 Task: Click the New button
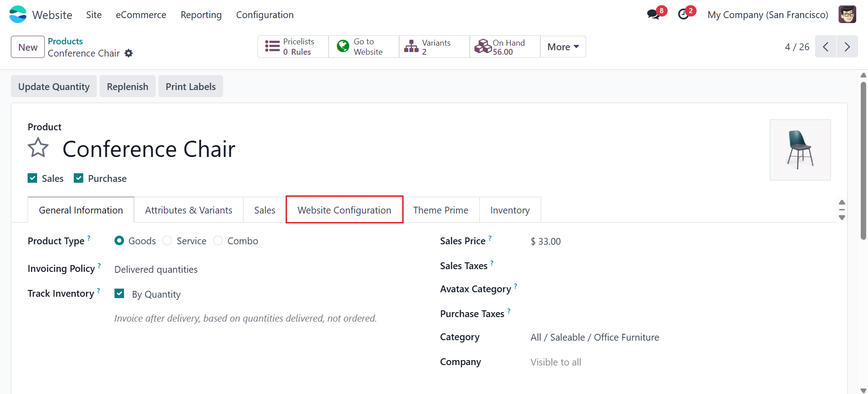28,47
